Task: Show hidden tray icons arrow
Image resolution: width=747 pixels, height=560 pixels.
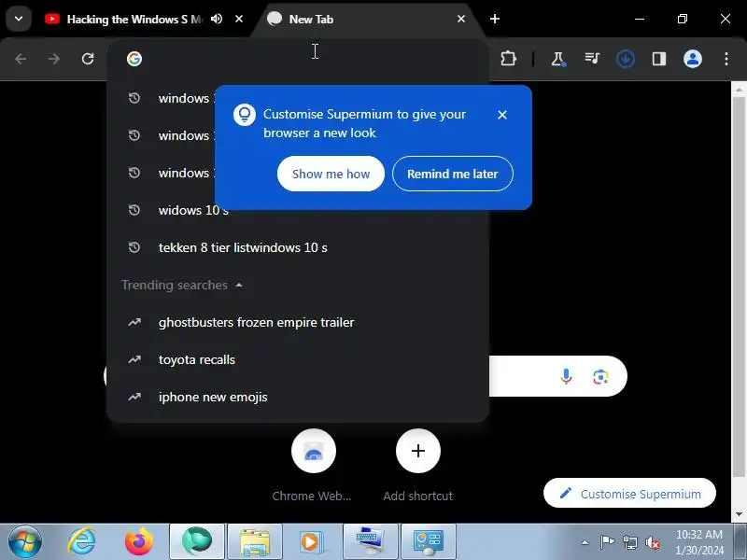Action: tap(585, 542)
